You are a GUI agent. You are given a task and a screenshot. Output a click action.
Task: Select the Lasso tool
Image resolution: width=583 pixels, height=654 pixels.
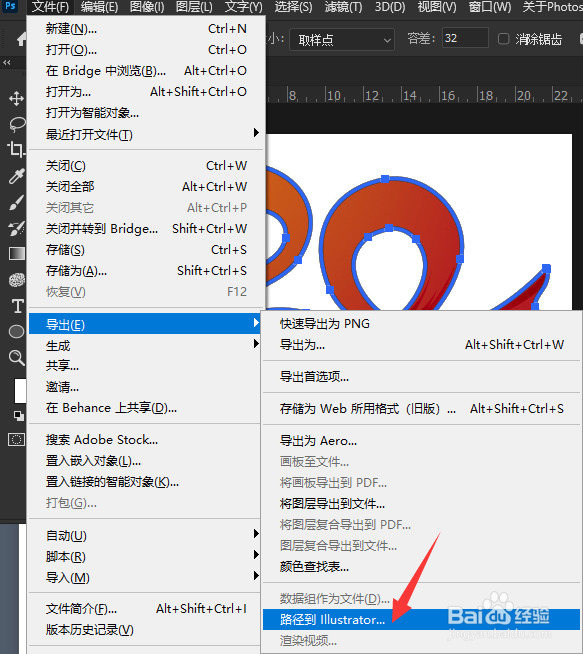click(17, 124)
